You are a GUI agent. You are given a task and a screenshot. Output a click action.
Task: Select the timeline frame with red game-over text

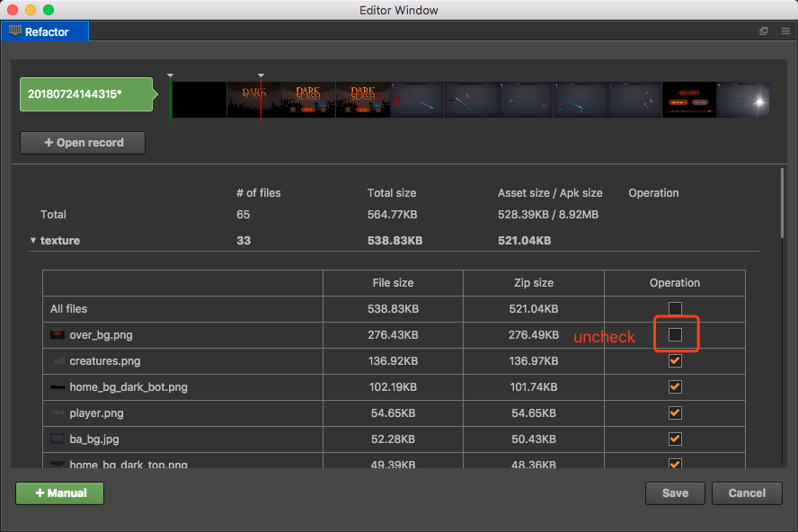tap(689, 100)
